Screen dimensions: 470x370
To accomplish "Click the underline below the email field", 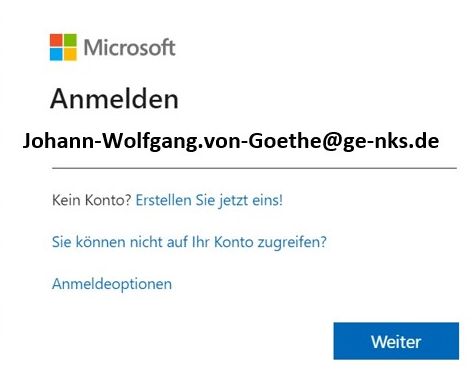I will (x=254, y=168).
